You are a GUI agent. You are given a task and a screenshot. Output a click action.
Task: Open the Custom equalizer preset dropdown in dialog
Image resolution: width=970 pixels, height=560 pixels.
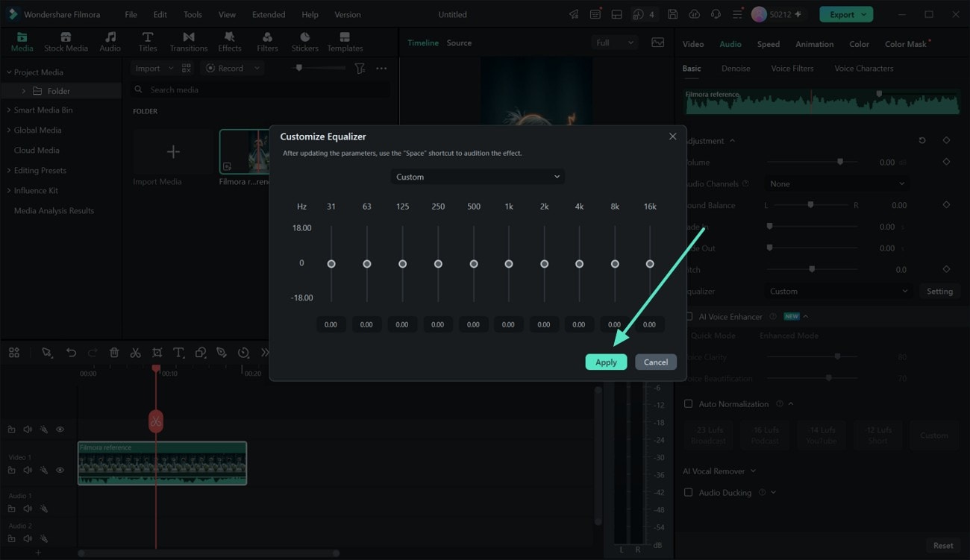478,177
